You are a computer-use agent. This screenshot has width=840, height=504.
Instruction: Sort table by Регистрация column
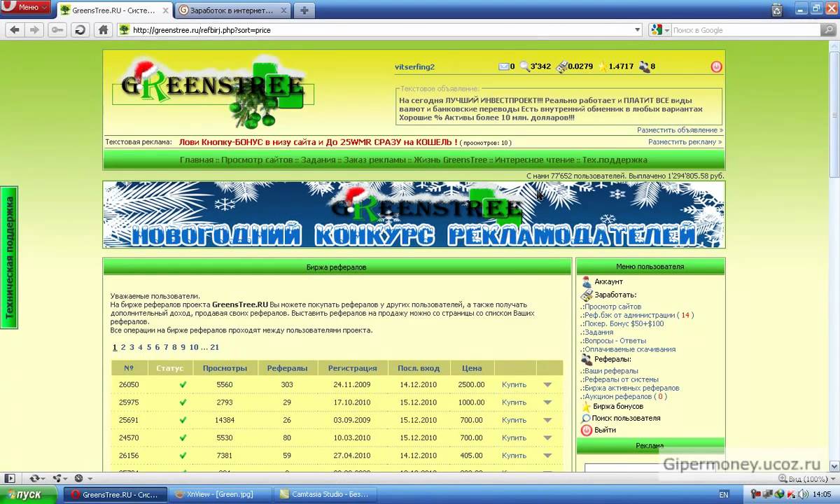[353, 367]
